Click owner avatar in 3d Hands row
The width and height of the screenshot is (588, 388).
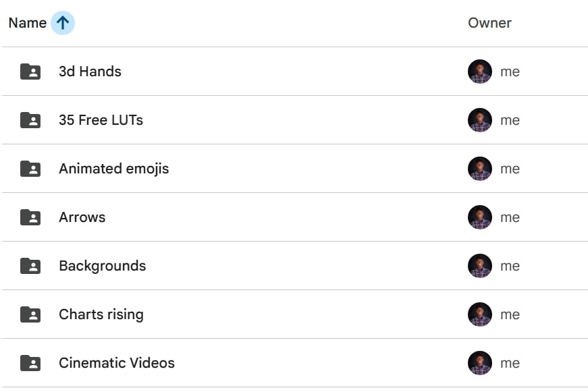(480, 72)
